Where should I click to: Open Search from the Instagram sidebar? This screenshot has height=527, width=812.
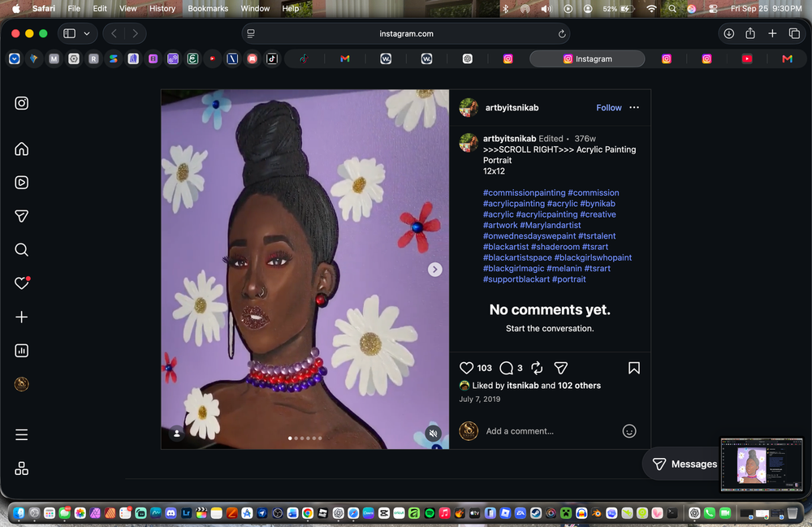[21, 249]
